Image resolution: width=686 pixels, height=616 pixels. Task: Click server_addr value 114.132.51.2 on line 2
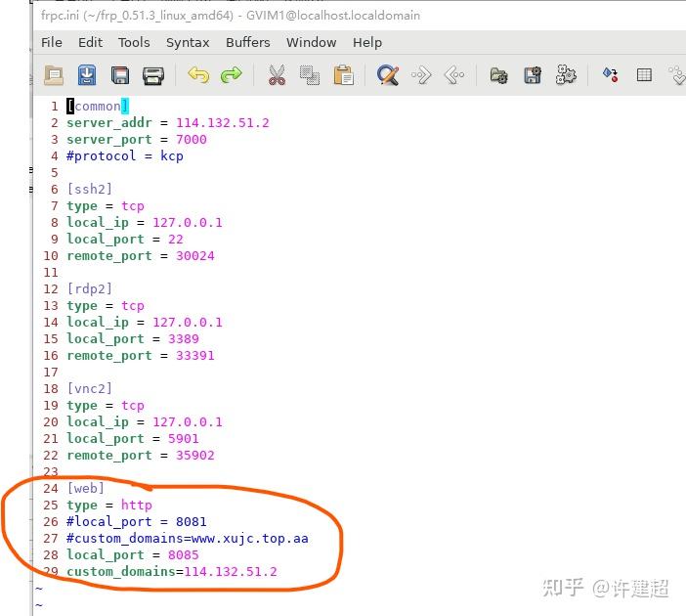[x=223, y=122]
